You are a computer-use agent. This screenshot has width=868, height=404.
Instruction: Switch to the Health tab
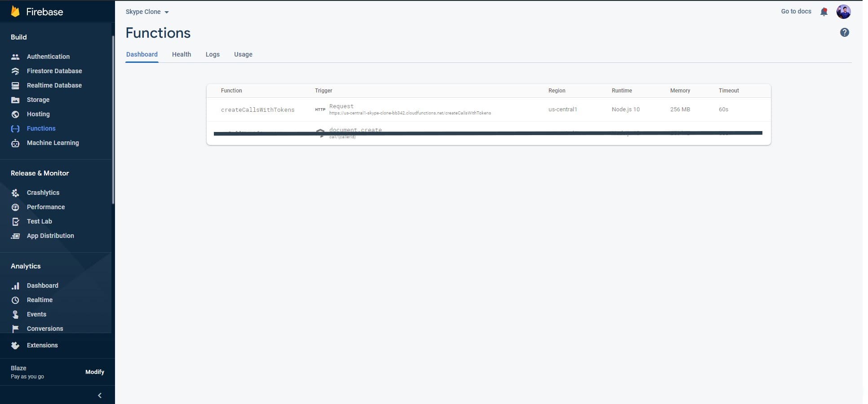click(182, 54)
